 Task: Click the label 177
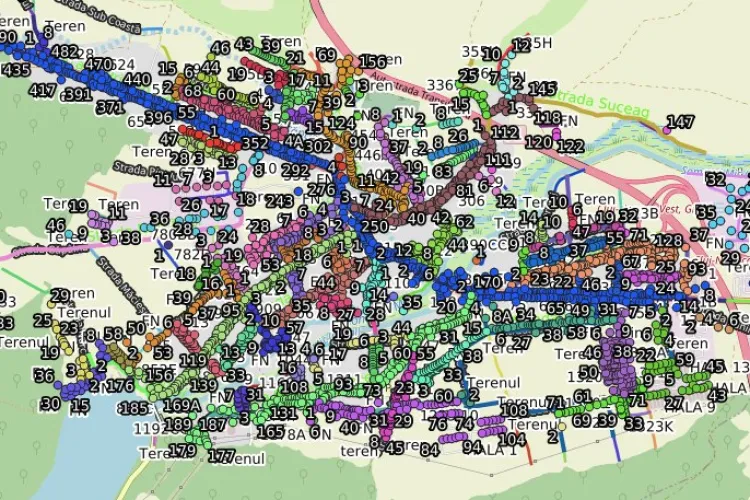(221, 456)
